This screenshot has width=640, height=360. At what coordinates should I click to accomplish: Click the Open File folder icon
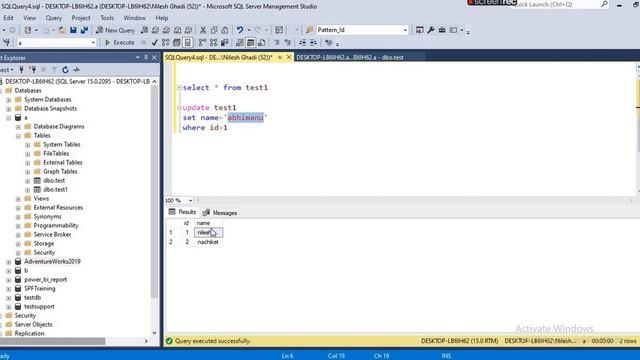62,30
